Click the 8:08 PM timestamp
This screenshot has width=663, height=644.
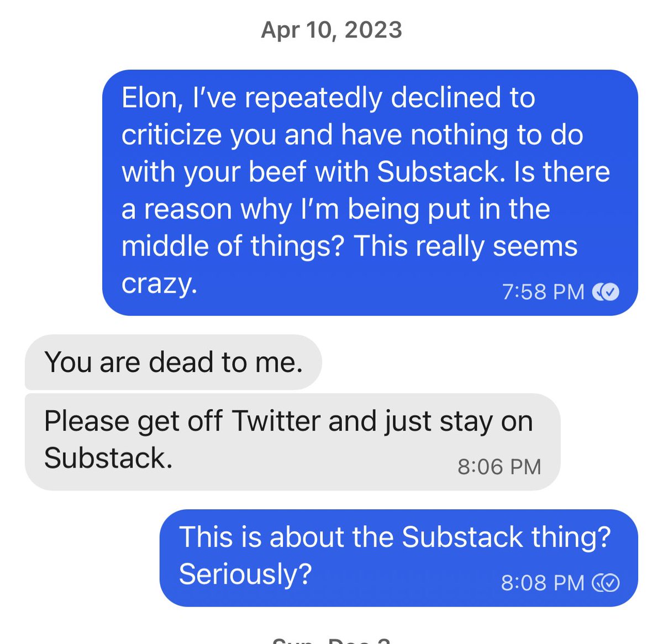[543, 583]
